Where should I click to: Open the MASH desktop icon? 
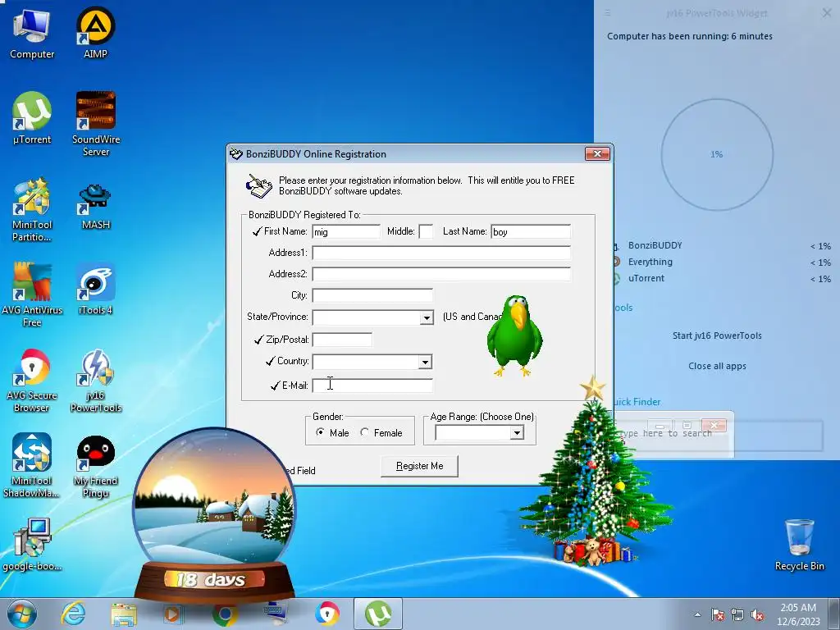coord(96,204)
